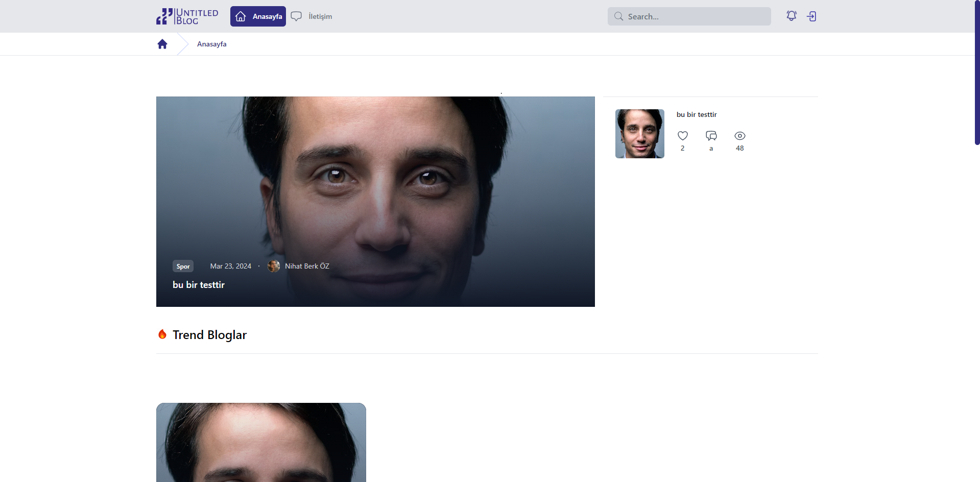980x482 pixels.
Task: Select the Anasayfa breadcrumb text
Action: click(x=212, y=44)
